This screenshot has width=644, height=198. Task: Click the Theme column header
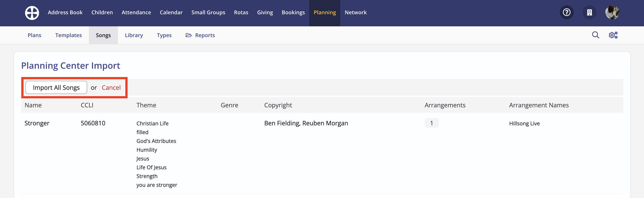pos(146,105)
